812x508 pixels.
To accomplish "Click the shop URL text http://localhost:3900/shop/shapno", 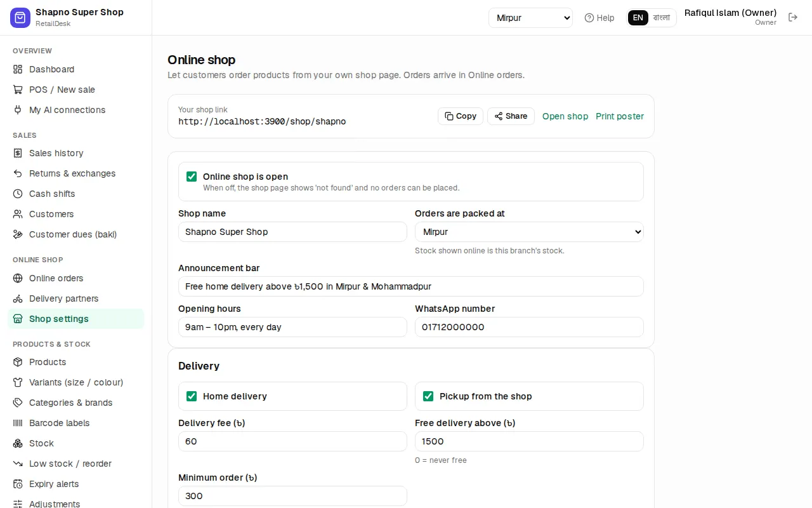I will point(262,121).
